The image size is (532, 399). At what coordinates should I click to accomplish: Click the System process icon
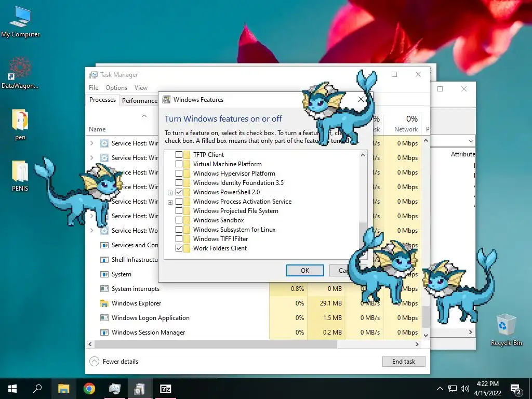click(x=104, y=274)
